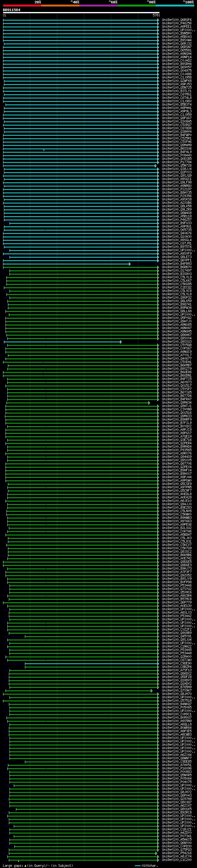Select the UniRef100_Q5N725 label
The height and width of the screenshot is (868, 197).
[x=177, y=88]
